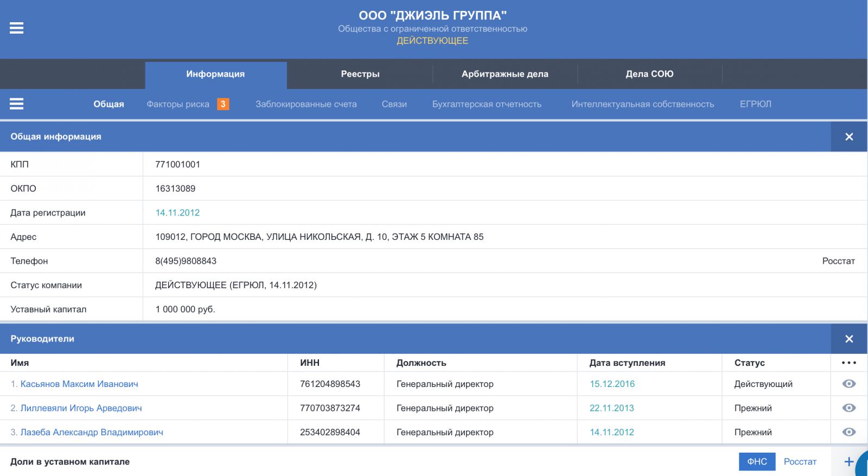Viewport: 868px width, 476px height.
Task: Click the yellow ДЕЙСТВУЮЩЕЕ status in header
Action: pyautogui.click(x=432, y=41)
